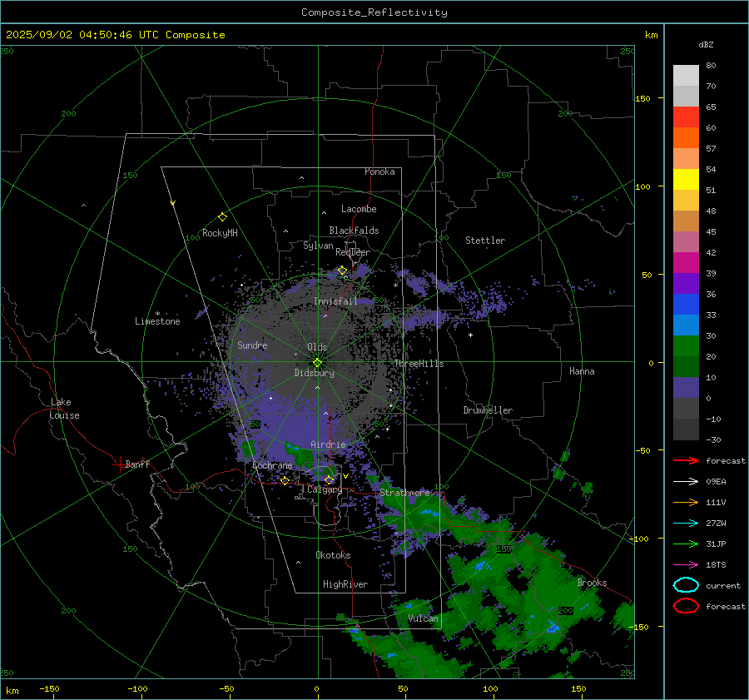Click the red cross marker at Banff
Viewport: 749px width, 700px height.
click(x=119, y=464)
